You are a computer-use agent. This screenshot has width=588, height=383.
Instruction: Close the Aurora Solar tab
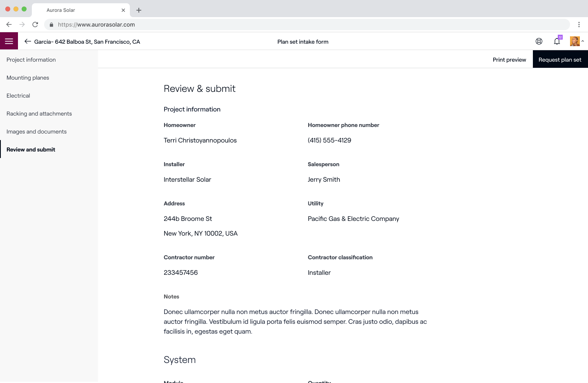[123, 10]
